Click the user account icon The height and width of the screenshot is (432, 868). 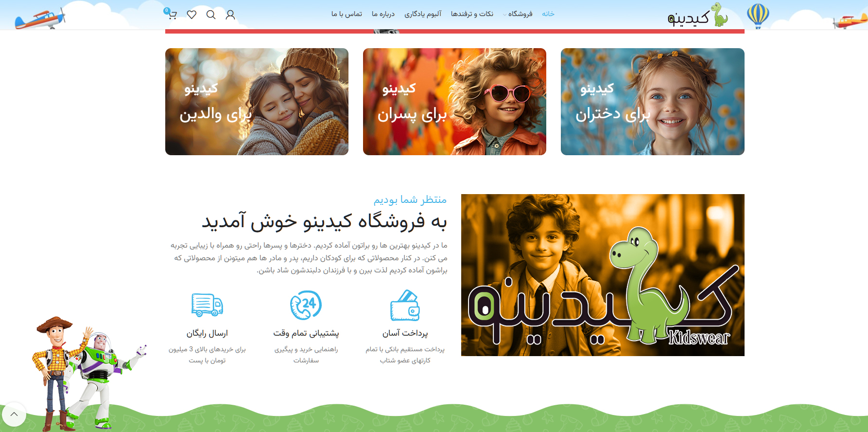coord(230,15)
